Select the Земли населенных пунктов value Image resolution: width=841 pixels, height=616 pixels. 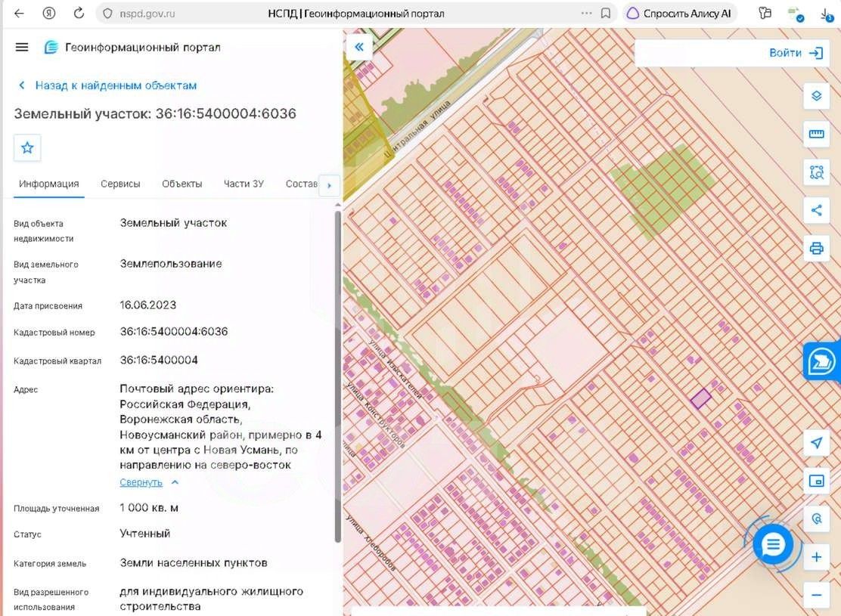(x=194, y=563)
